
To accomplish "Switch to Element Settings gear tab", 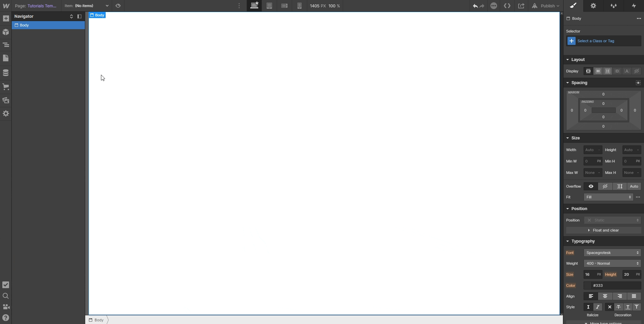I will pos(593,6).
